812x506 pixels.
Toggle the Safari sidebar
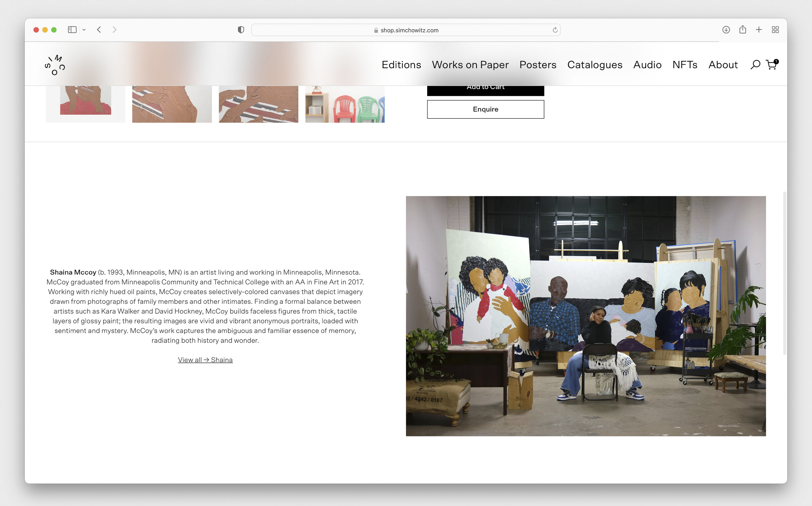(x=72, y=30)
